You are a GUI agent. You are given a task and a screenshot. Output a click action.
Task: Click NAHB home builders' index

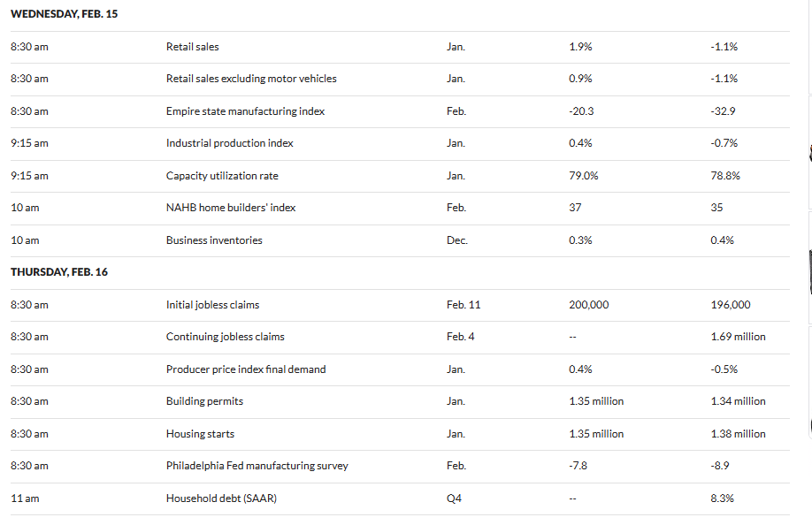tap(231, 208)
